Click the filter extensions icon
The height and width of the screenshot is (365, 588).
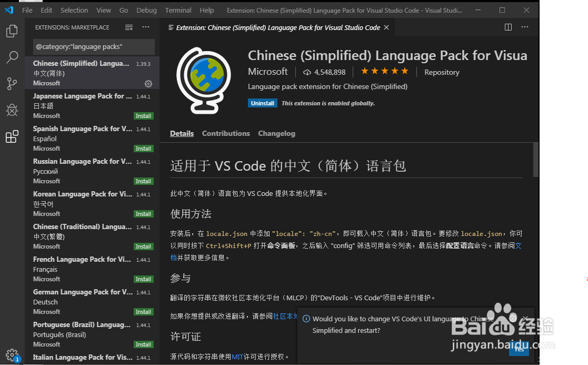point(128,27)
